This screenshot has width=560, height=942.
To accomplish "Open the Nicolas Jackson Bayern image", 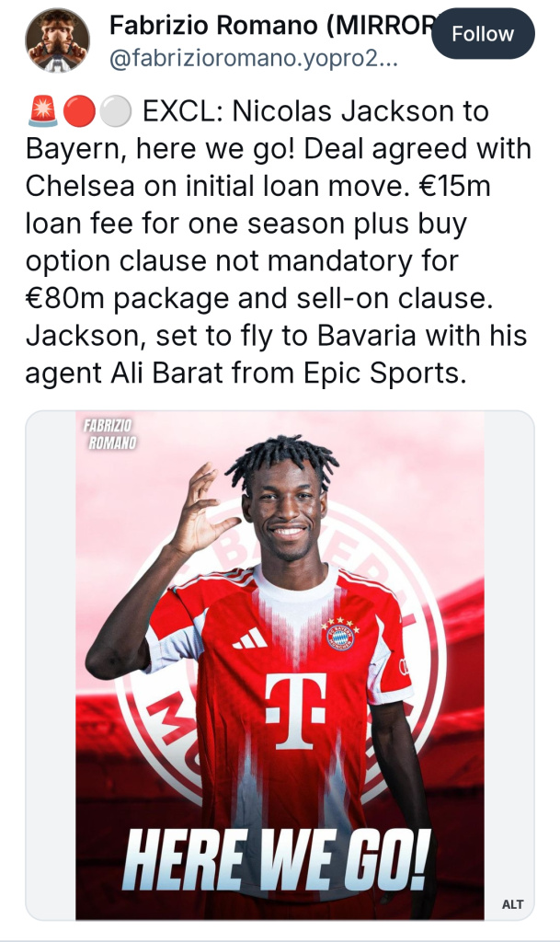I will pos(280,665).
